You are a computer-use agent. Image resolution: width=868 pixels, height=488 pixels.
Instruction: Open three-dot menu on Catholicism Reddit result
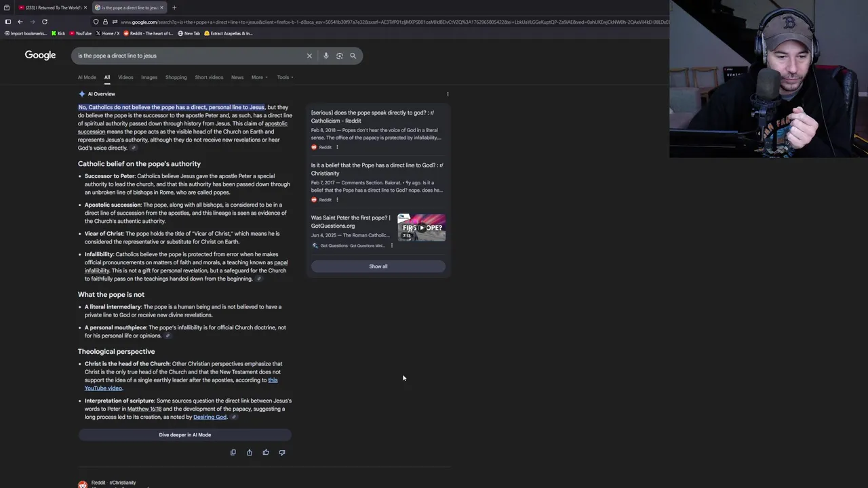pos(337,147)
